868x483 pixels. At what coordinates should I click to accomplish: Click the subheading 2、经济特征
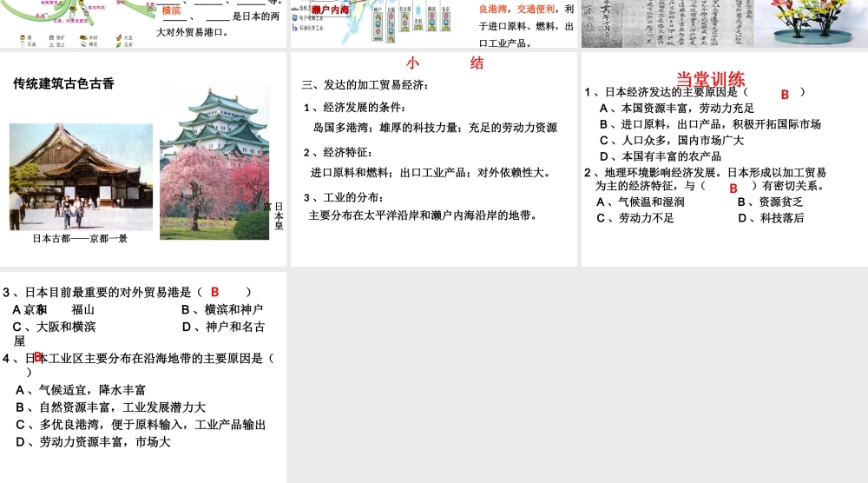pos(339,153)
